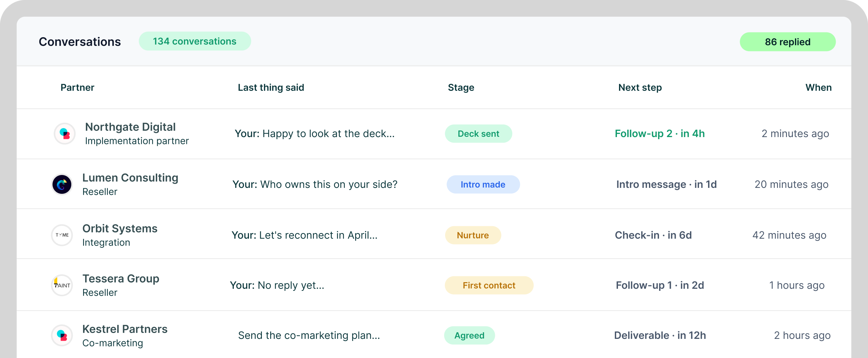Click the Nurture stage pill
Image resolution: width=868 pixels, height=358 pixels.
click(473, 235)
